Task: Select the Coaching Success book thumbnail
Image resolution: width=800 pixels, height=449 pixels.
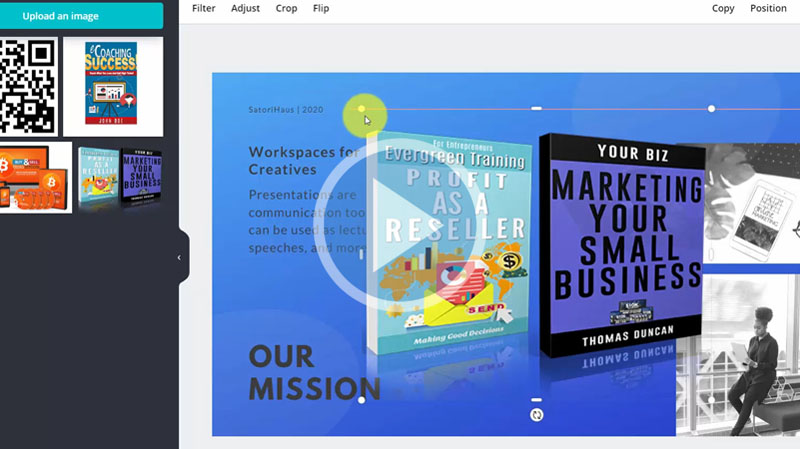Action: point(113,87)
